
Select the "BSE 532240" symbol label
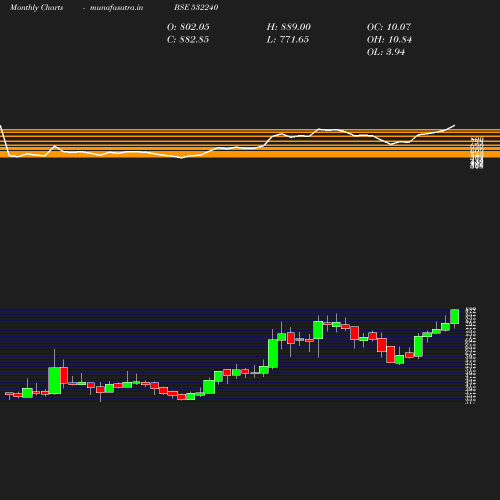pyautogui.click(x=196, y=7)
